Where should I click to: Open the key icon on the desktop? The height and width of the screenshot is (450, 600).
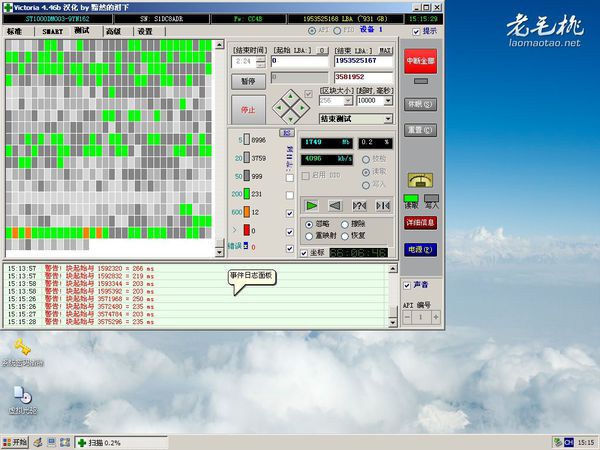[x=23, y=347]
